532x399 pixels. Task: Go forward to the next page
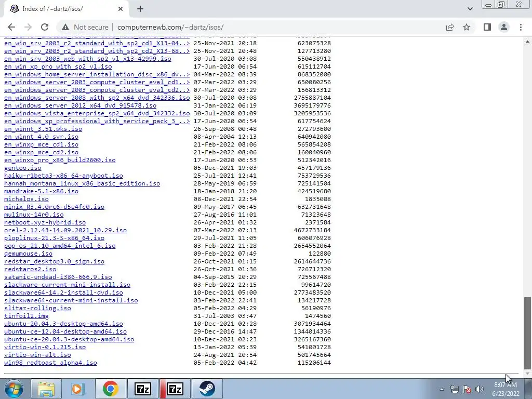click(x=28, y=27)
